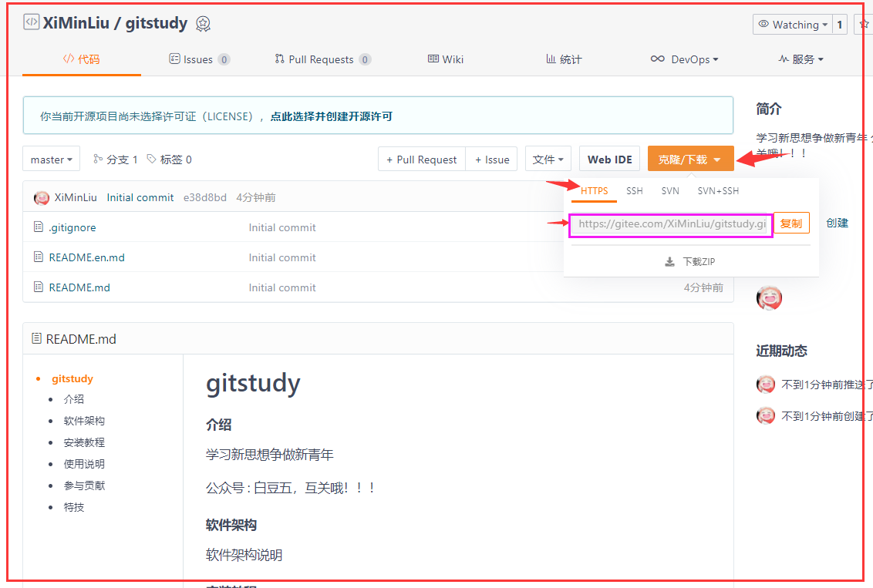Click the badge icon next to gitstudy title
Screen dimensions: 873x588
click(x=204, y=24)
